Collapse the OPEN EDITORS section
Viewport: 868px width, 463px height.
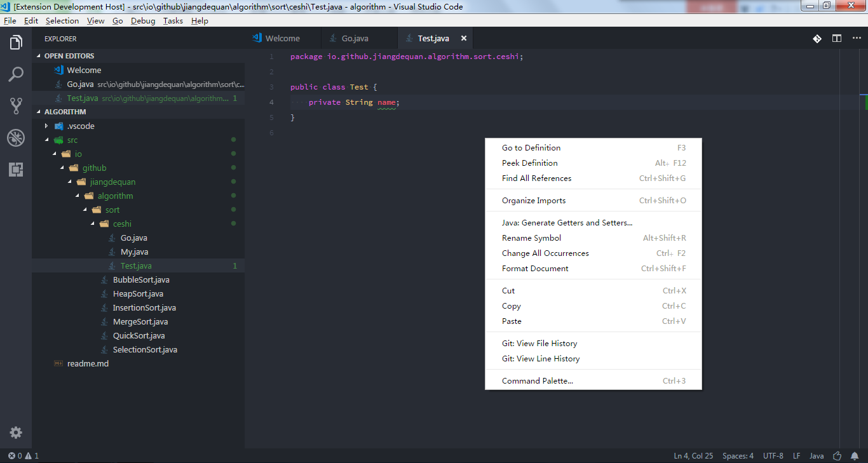38,57
